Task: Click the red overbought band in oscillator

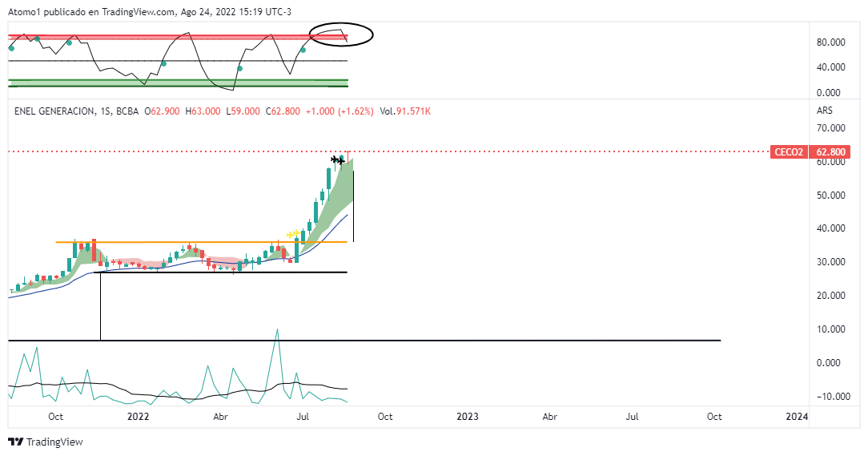Action: [178, 37]
